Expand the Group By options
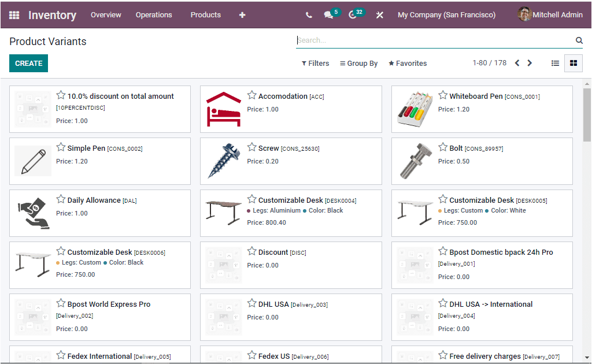Image resolution: width=592 pixels, height=364 pixels. [x=358, y=63]
